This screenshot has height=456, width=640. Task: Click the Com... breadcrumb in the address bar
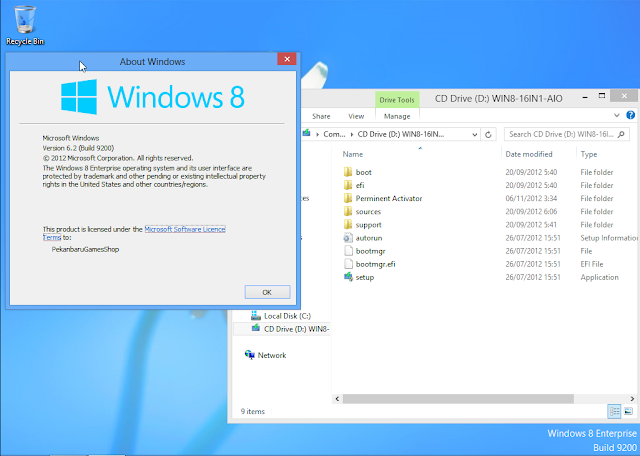334,134
